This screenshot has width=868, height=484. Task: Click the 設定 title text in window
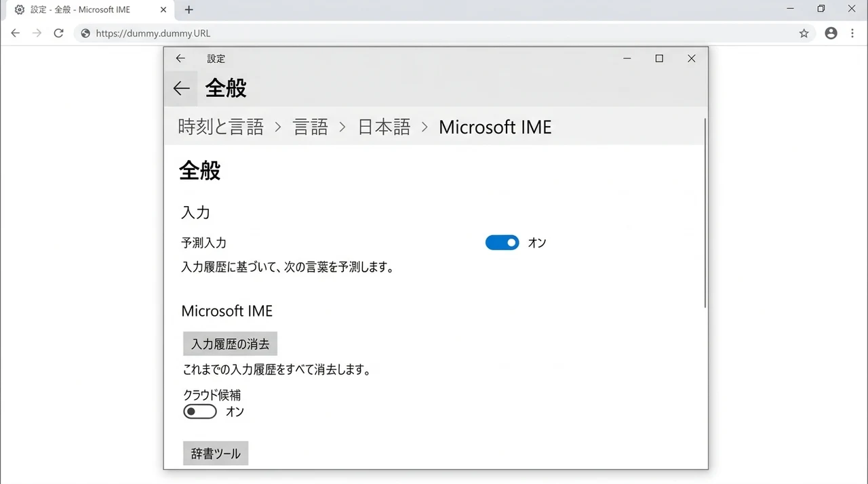[216, 59]
